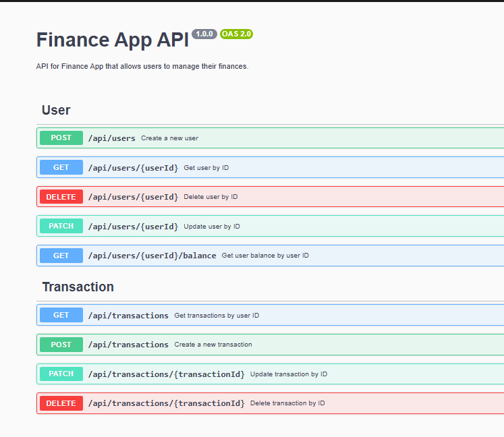Click the PATCH badge for Update transaction by ID
Viewport: 504px width, 437px height.
coord(61,374)
